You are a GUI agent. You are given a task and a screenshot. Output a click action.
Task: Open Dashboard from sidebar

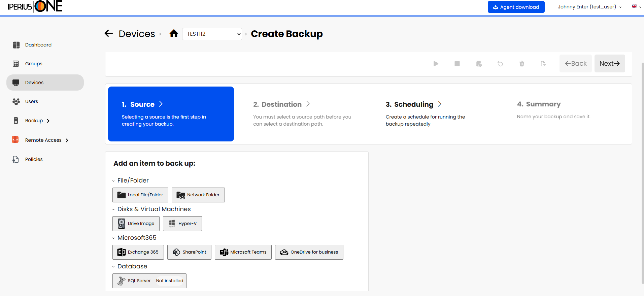click(x=38, y=45)
